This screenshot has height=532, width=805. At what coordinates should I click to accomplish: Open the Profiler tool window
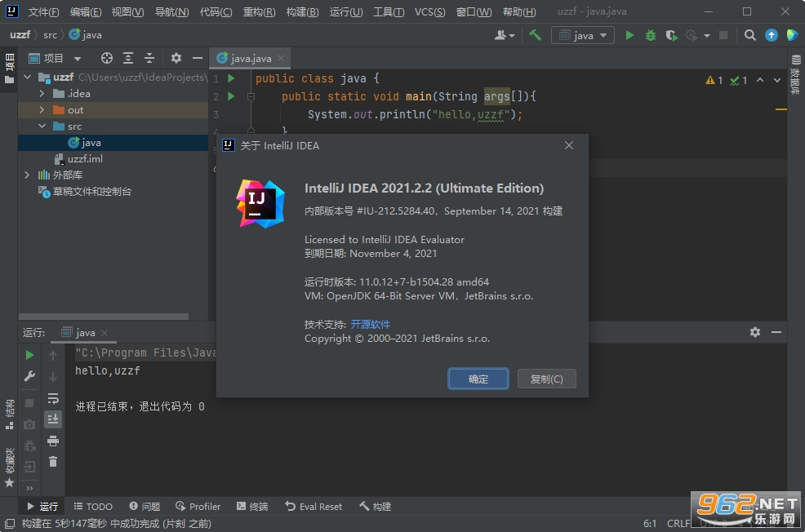[198, 507]
